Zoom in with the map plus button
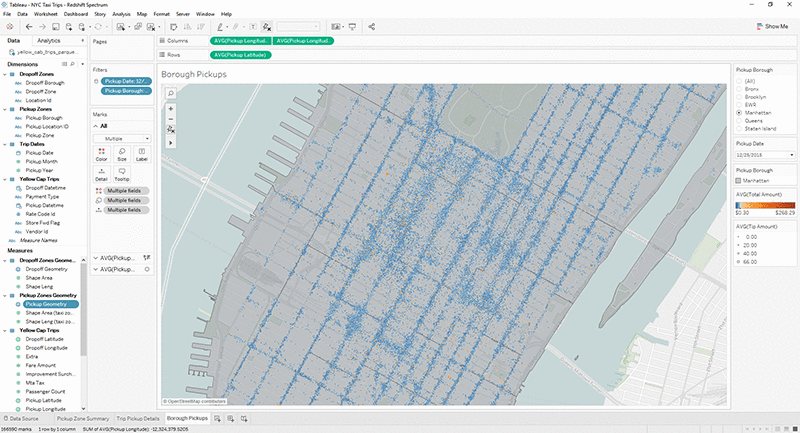 [x=171, y=109]
